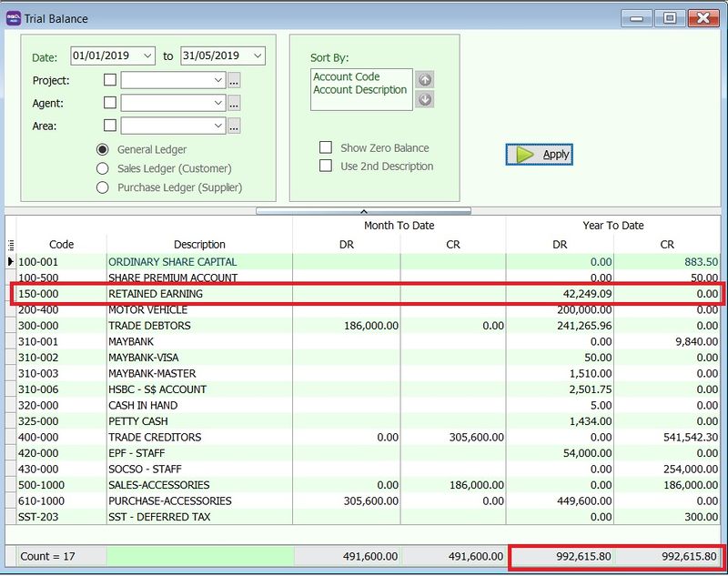Enable the Project filter checkbox
The height and width of the screenshot is (576, 728).
(x=110, y=80)
